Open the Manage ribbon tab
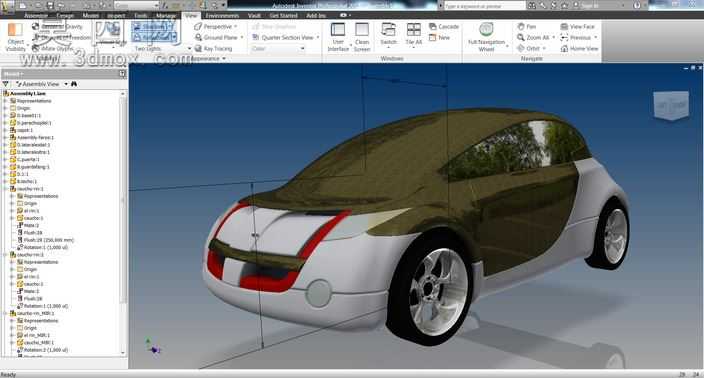Screen dimensions: 704x378 [166, 15]
